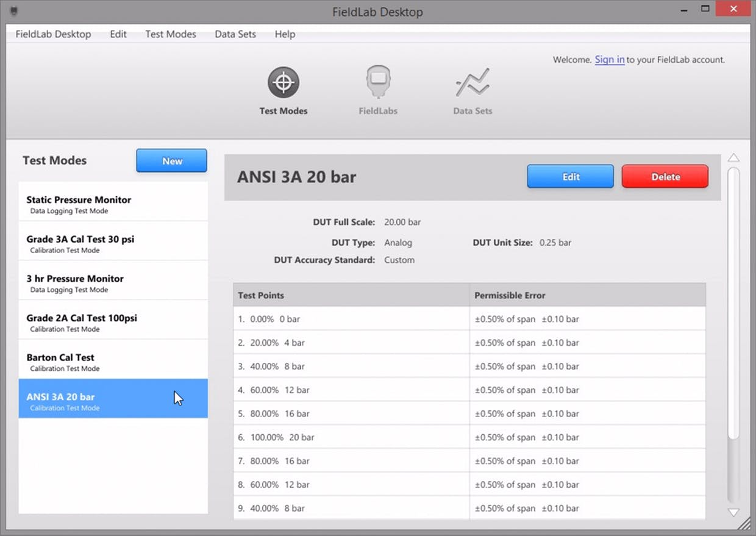The image size is (756, 536).
Task: Click the FieldLab app icon in title bar
Action: tap(14, 11)
